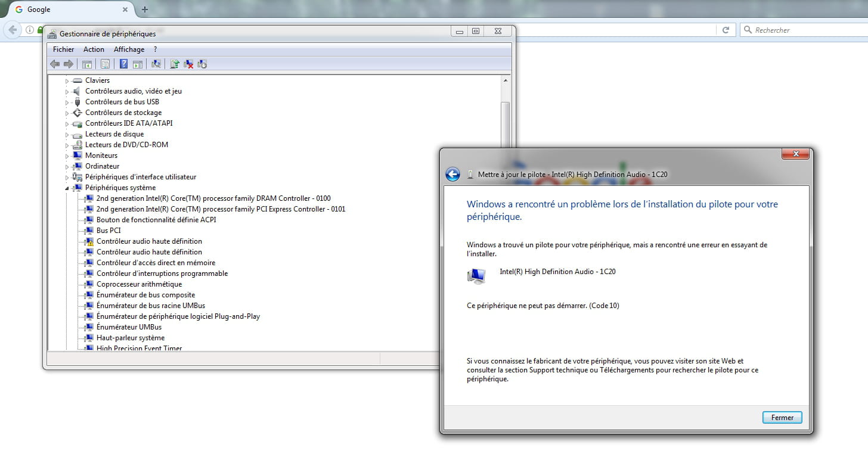The image size is (868, 457).
Task: Click the magnifier icon in Rechercher box
Action: click(x=748, y=30)
